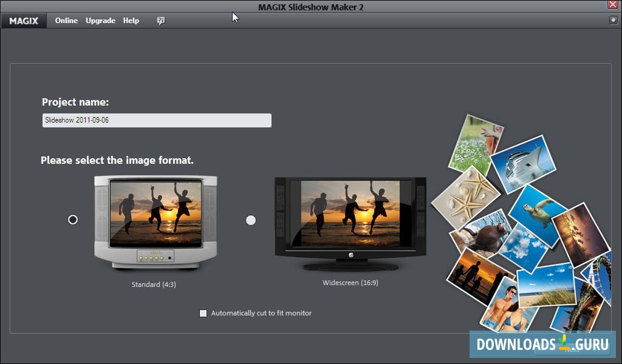622x364 pixels.
Task: Click the small round icon at the toolbar's right end
Action: tap(613, 20)
